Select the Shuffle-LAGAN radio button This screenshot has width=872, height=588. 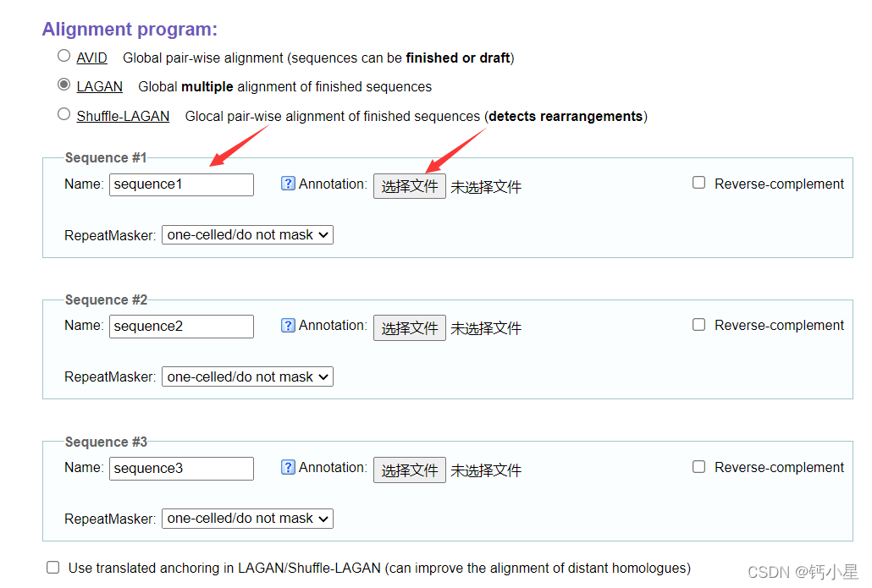pyautogui.click(x=64, y=114)
